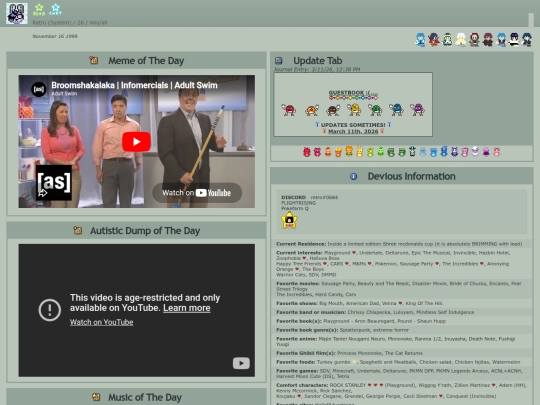This screenshot has height=405, width=540.
Task: Click the UPDATES SOMETIMES! text
Action: click(x=353, y=125)
